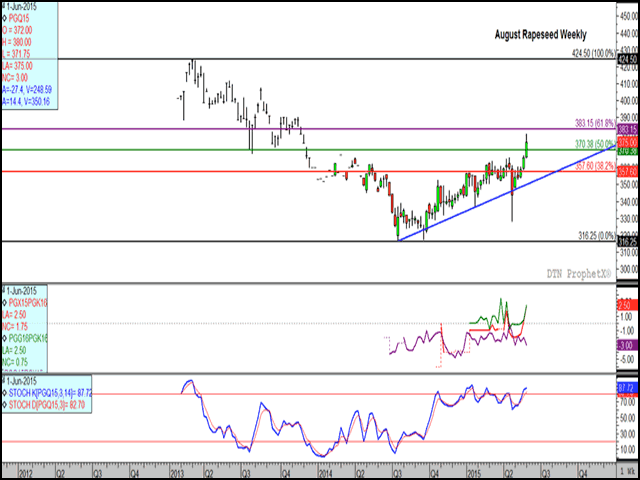Viewport: 640px width, 480px height.
Task: Click the black 316.25 price tag on axis
Action: [628, 242]
